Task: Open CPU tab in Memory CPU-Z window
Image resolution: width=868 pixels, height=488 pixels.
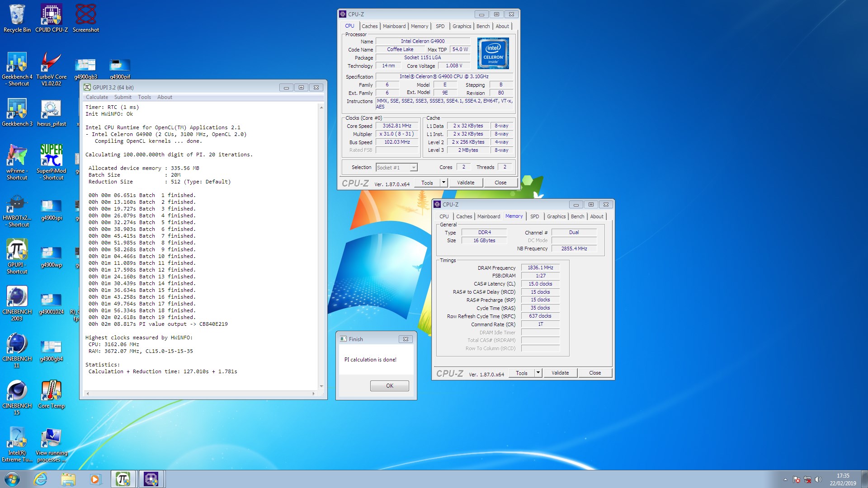Action: [x=444, y=216]
